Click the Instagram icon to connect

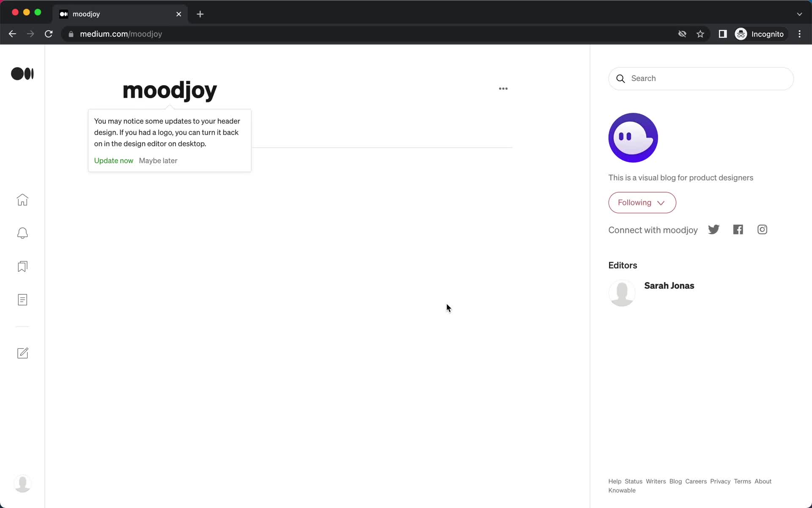pos(763,229)
